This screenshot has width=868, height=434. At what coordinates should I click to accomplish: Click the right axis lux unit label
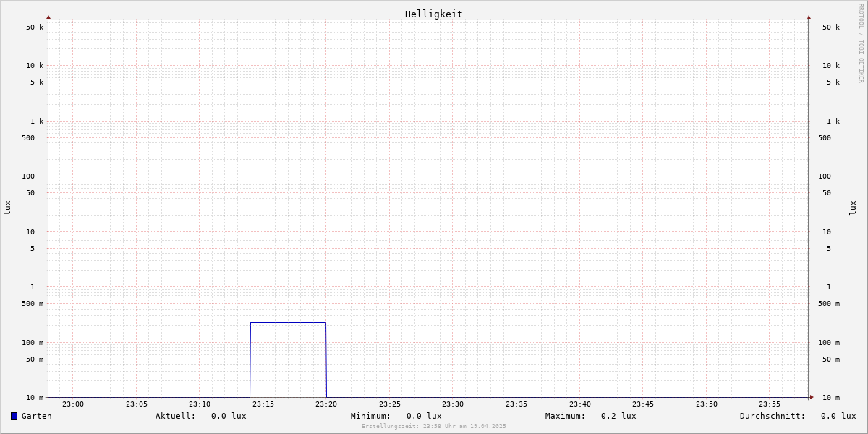click(853, 208)
